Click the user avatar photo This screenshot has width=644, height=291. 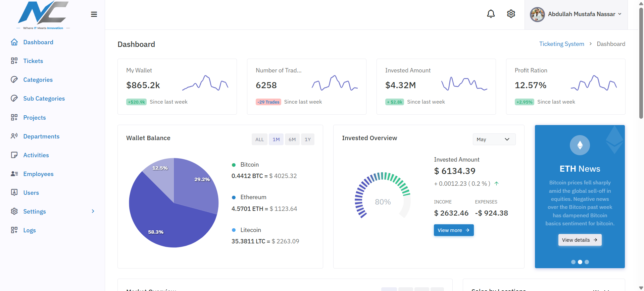[x=537, y=14]
